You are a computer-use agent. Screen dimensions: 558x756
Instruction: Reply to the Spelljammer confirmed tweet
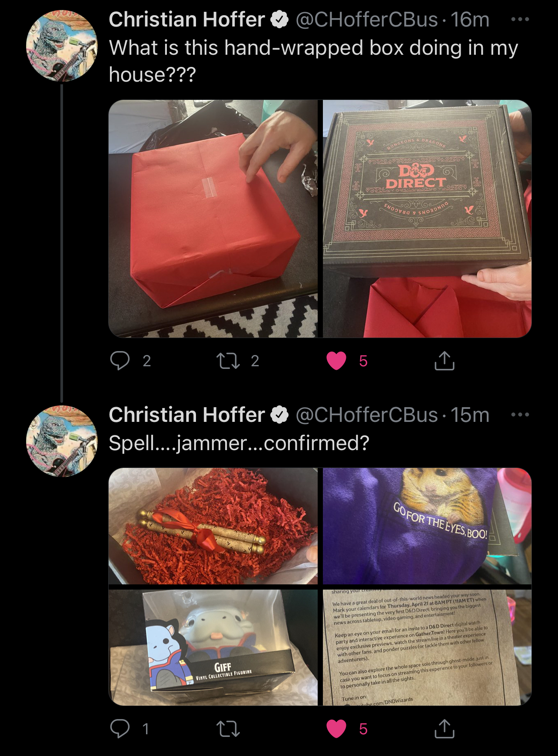[120, 729]
